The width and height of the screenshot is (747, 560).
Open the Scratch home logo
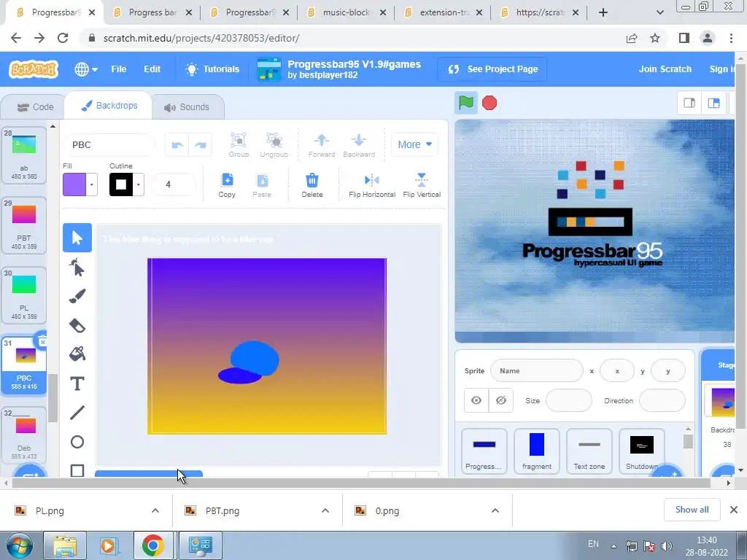click(34, 69)
